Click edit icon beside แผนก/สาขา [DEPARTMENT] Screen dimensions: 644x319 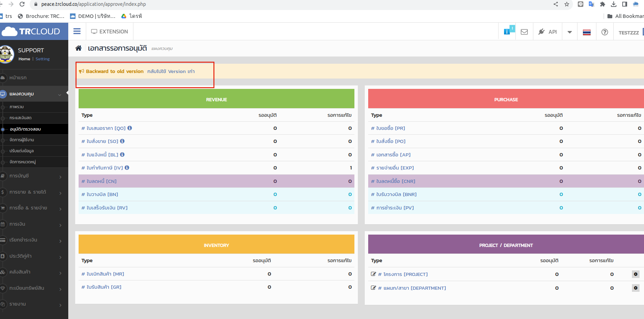click(373, 288)
